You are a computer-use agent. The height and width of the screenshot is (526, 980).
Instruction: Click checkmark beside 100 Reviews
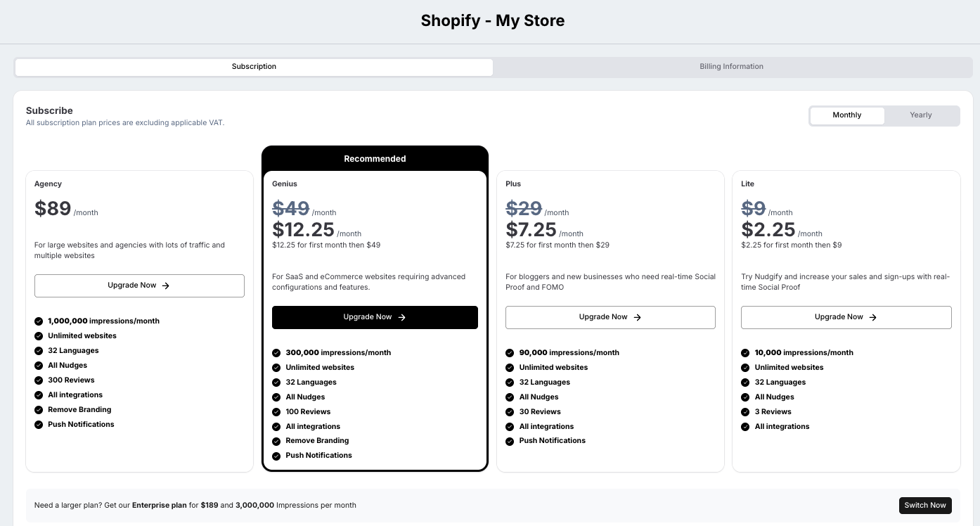tap(276, 412)
